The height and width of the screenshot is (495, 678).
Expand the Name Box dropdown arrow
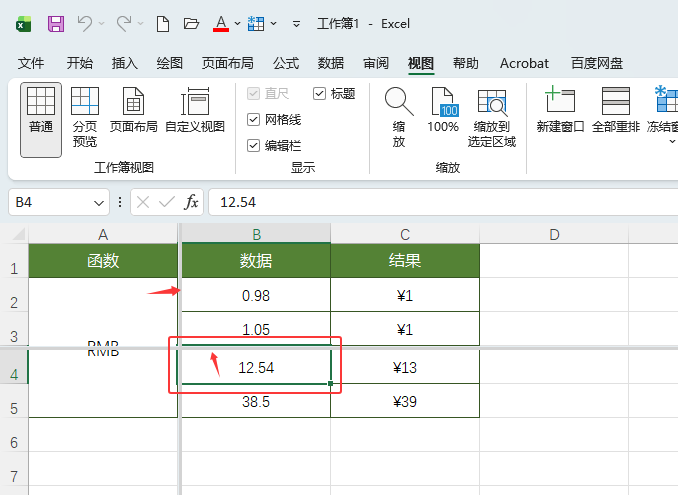(99, 202)
